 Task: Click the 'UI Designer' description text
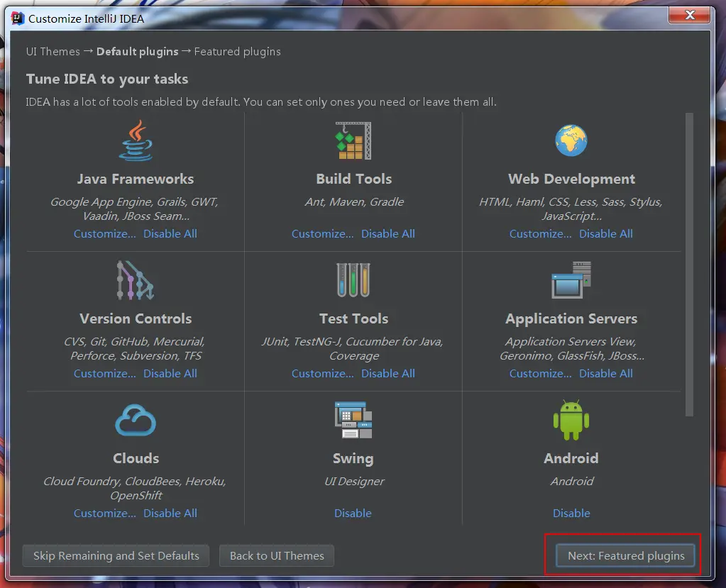pos(354,482)
